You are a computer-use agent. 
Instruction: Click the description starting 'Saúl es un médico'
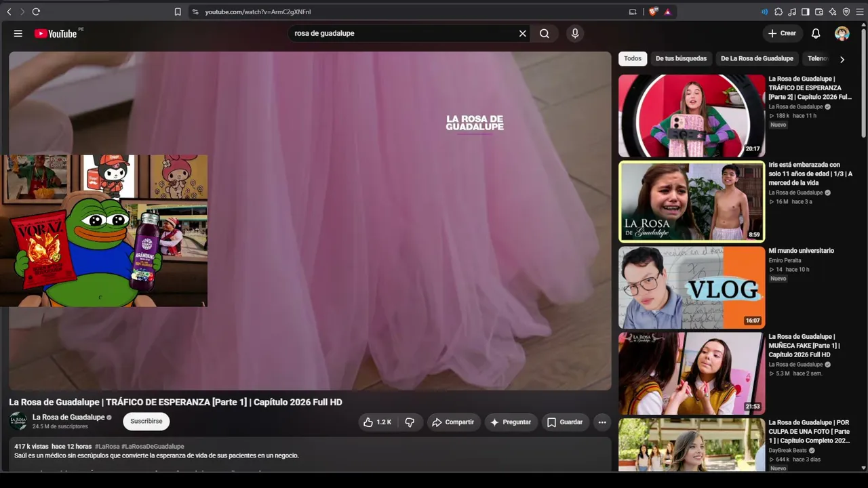click(157, 455)
